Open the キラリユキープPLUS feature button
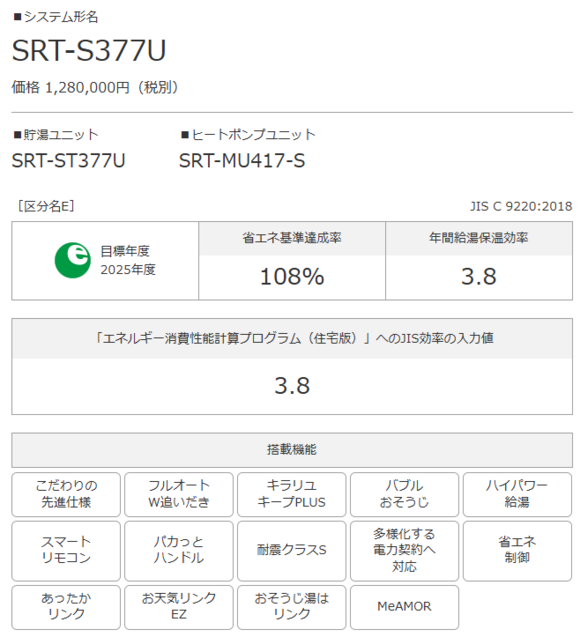Viewport: 580px width, 637px height. click(292, 494)
